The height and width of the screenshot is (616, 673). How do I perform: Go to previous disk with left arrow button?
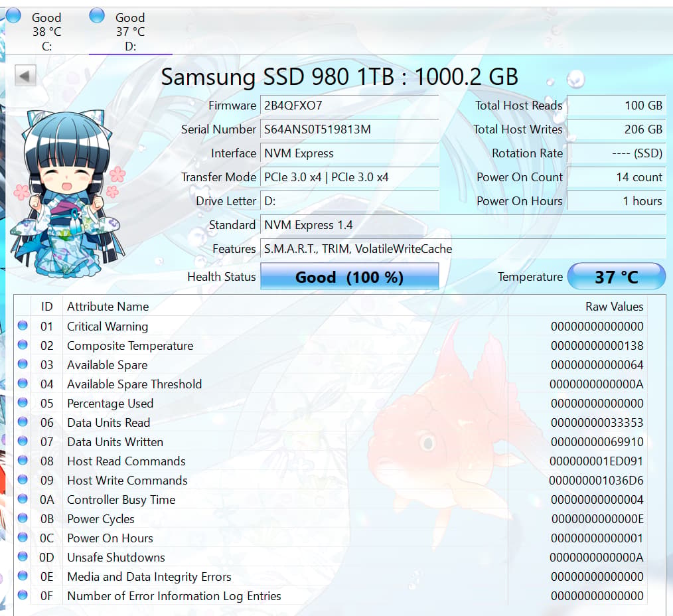point(25,76)
